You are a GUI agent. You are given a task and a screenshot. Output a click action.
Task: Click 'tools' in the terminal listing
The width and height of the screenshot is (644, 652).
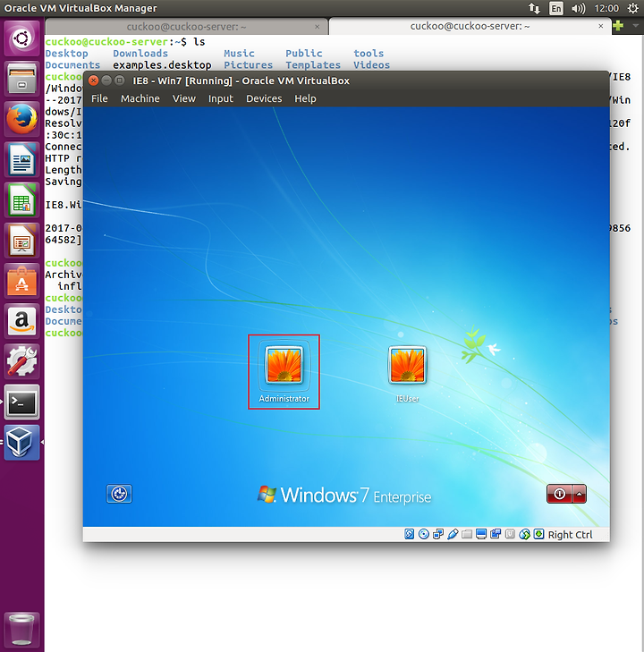click(369, 54)
